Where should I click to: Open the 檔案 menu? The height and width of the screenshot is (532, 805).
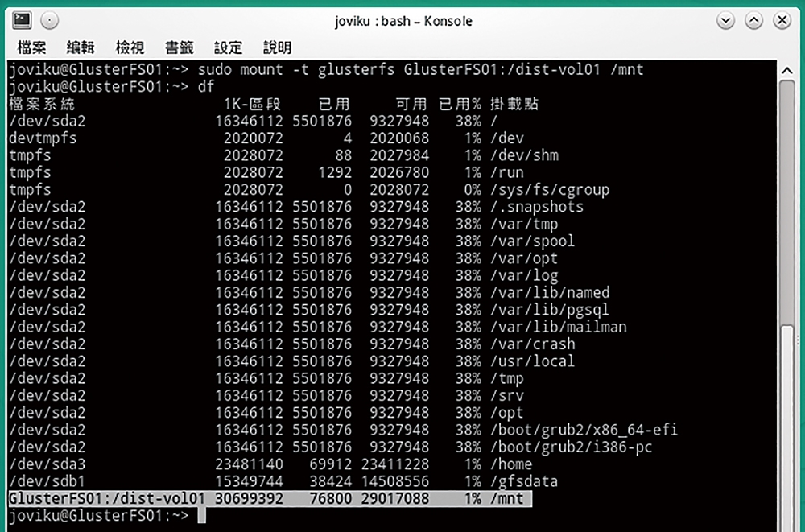[32, 47]
